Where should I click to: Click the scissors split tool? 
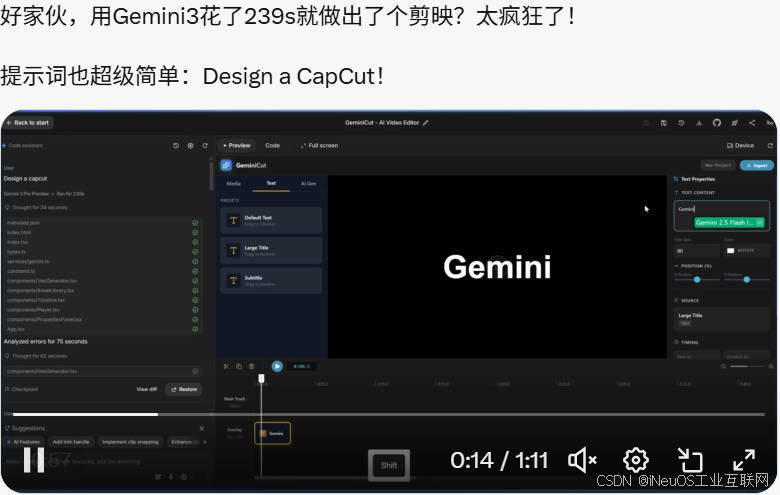226,366
